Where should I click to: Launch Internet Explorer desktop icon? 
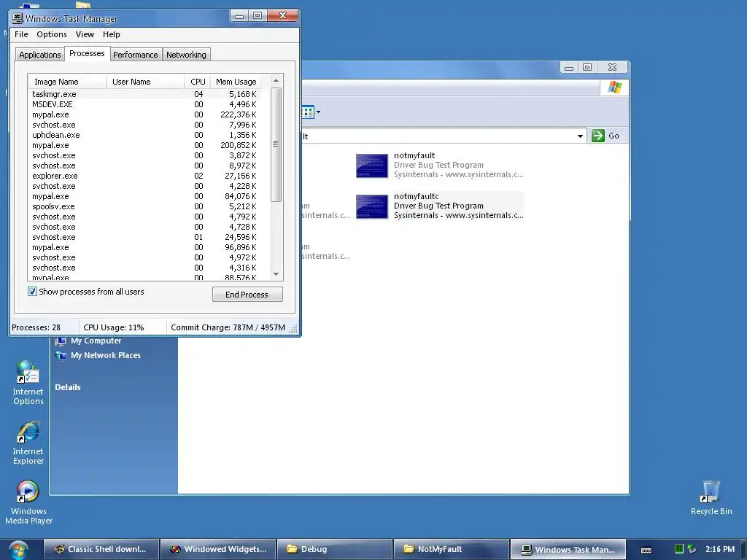28,443
